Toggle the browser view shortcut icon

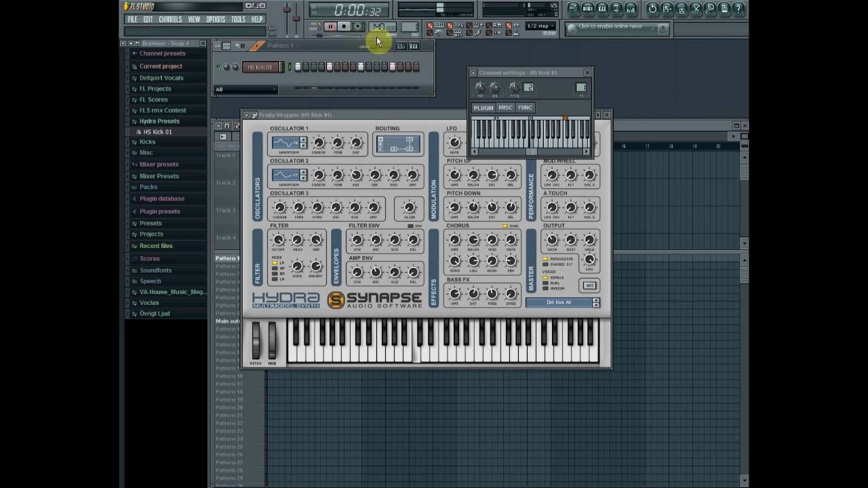pyautogui.click(x=616, y=9)
